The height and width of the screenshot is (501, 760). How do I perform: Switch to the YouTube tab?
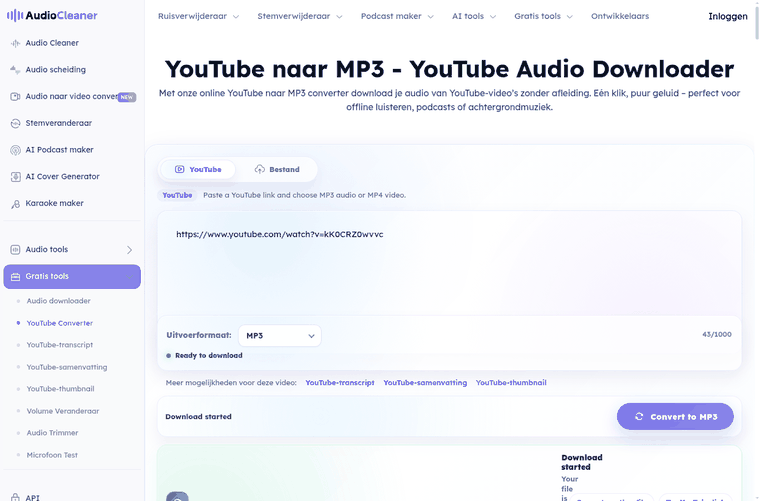point(198,170)
